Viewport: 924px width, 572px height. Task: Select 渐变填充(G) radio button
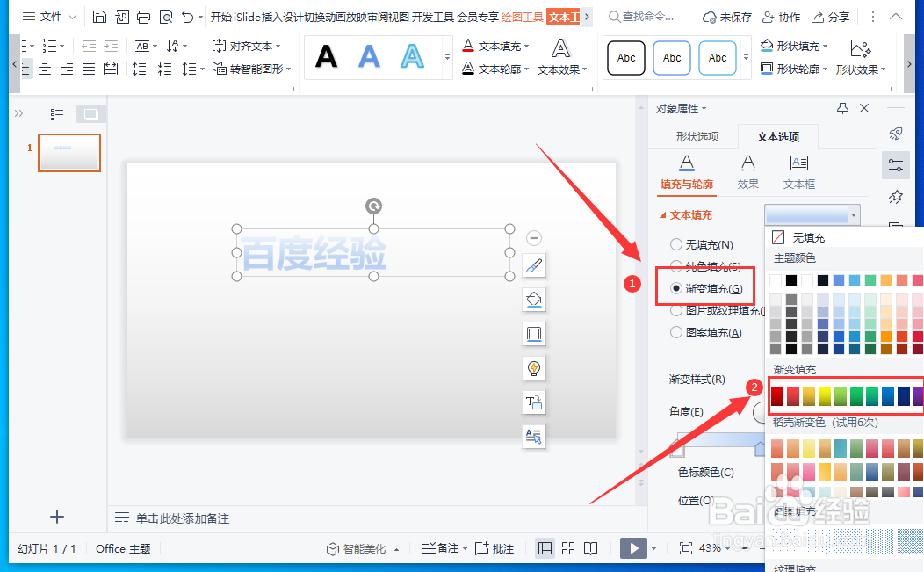point(676,288)
